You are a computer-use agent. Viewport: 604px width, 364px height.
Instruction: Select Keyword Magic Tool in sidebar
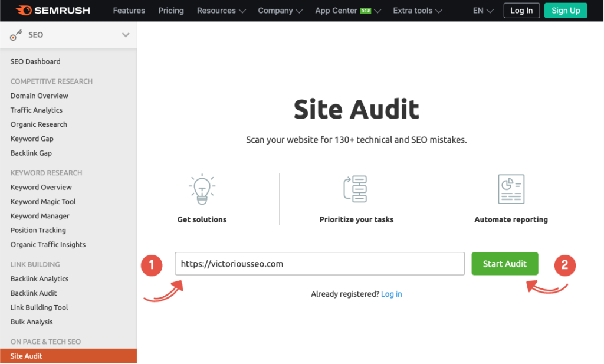coord(43,202)
